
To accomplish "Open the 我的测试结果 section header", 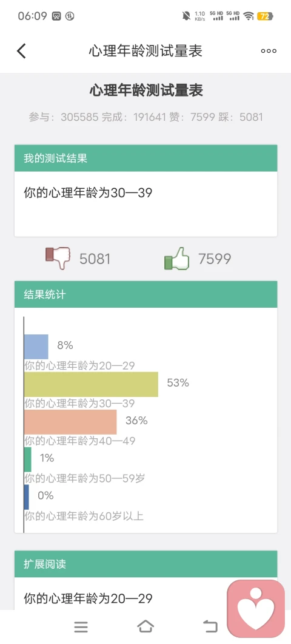I will point(145,158).
